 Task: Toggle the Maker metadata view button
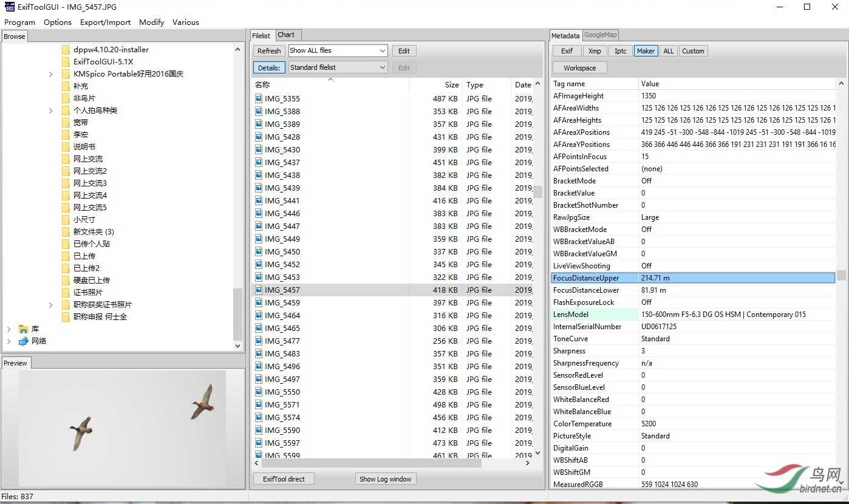pyautogui.click(x=646, y=51)
